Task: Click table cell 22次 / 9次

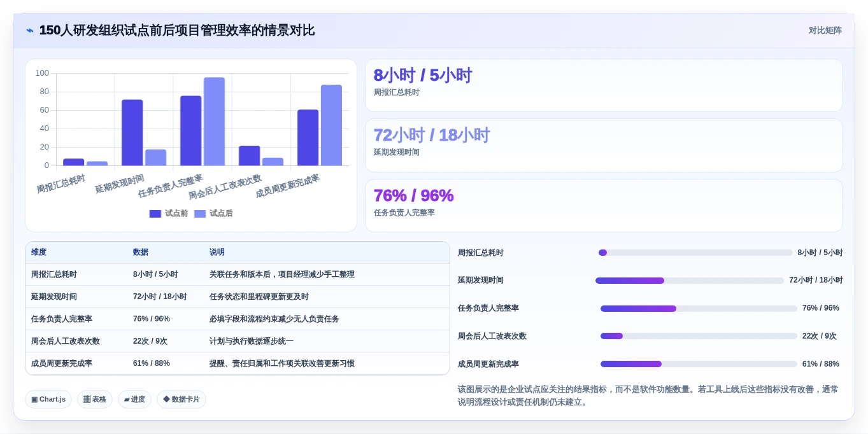Action: tap(150, 341)
